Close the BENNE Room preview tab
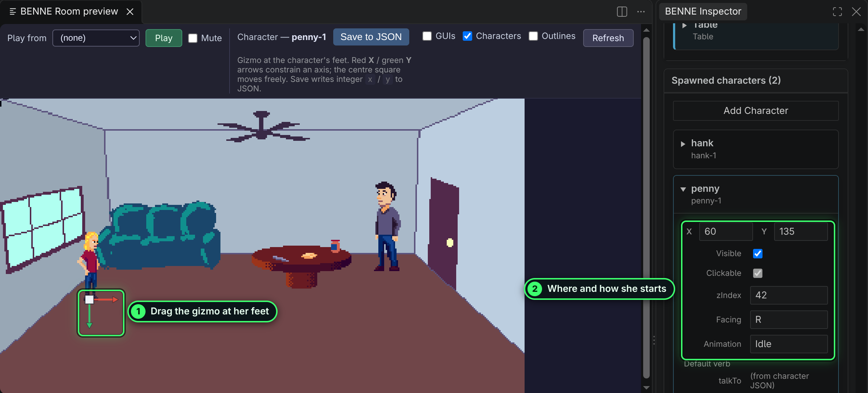Viewport: 868px width, 393px height. [x=130, y=12]
